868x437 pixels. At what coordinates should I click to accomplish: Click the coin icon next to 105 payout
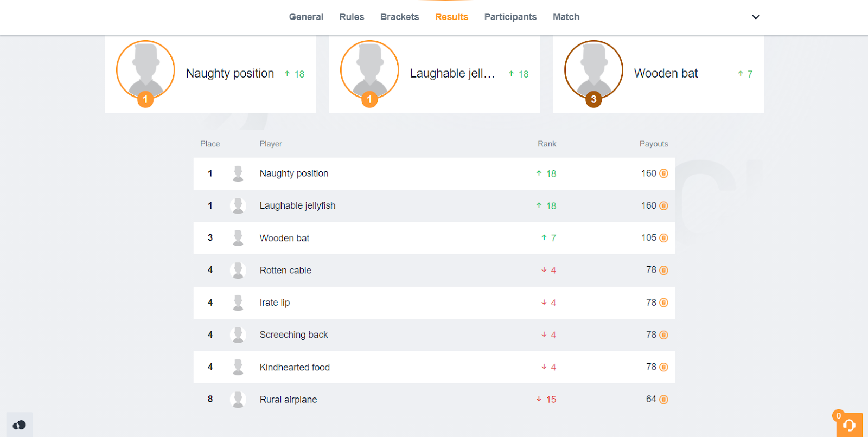(x=663, y=238)
